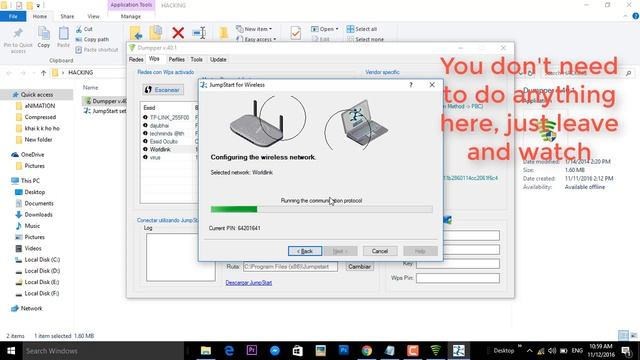The image size is (640, 360).
Task: Select the Essid Oculto network row
Action: coord(169,141)
